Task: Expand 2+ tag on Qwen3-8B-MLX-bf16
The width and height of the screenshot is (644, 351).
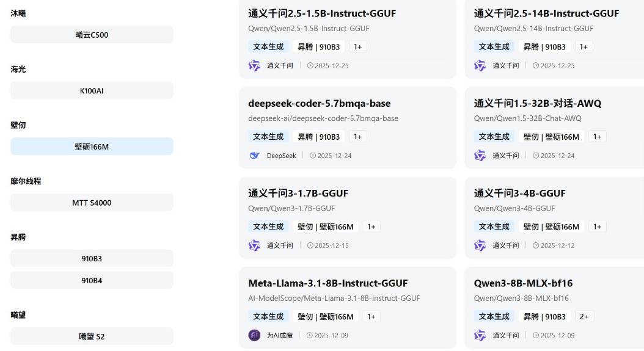Action: coord(584,316)
